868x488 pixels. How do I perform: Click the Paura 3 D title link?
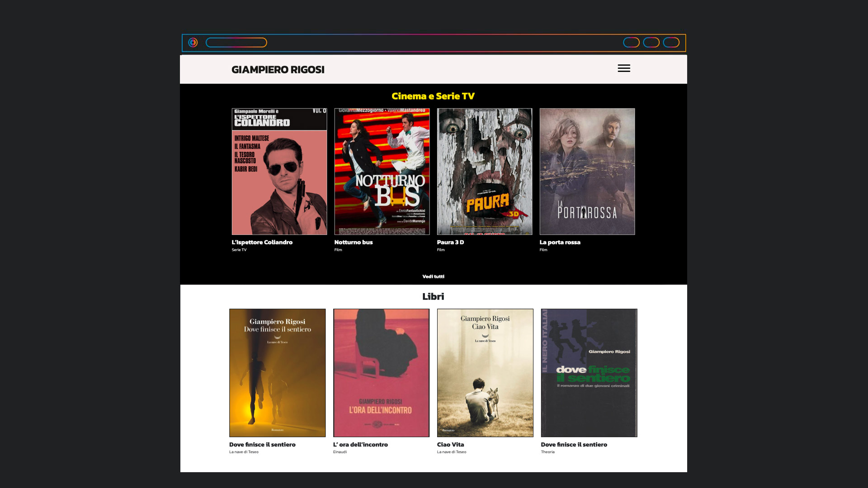point(450,242)
